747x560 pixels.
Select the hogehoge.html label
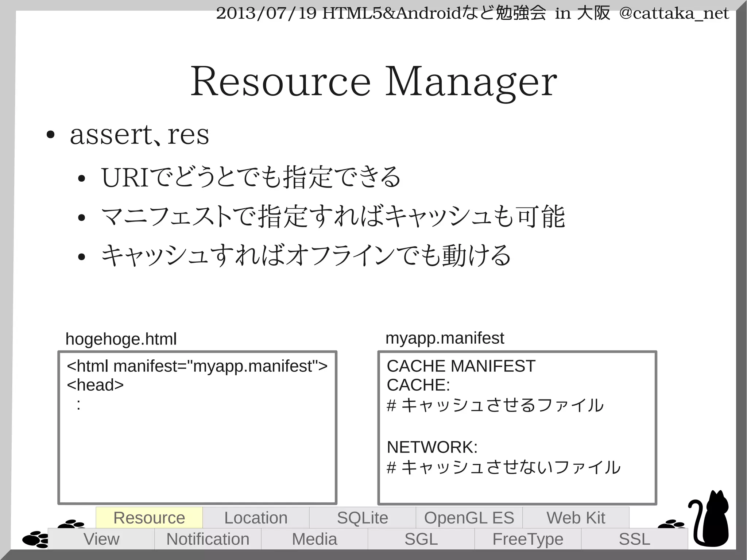click(121, 339)
